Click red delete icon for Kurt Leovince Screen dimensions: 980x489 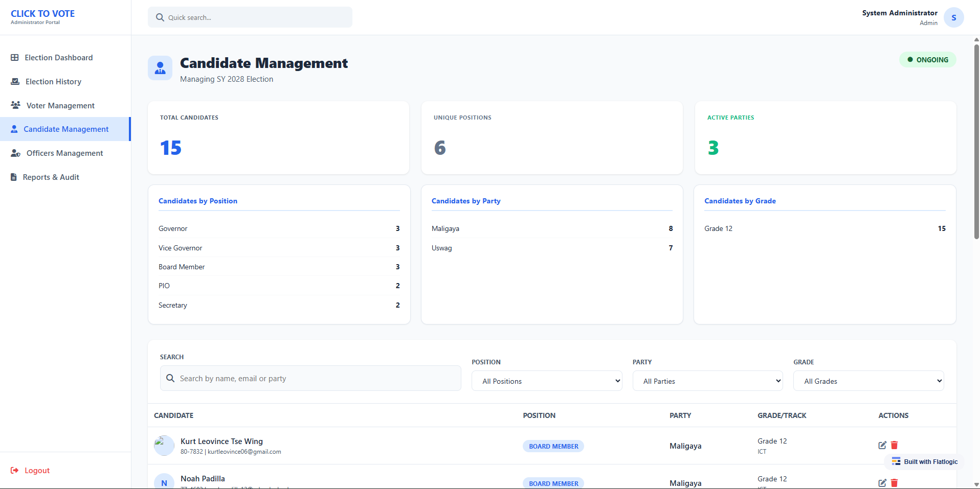(894, 445)
